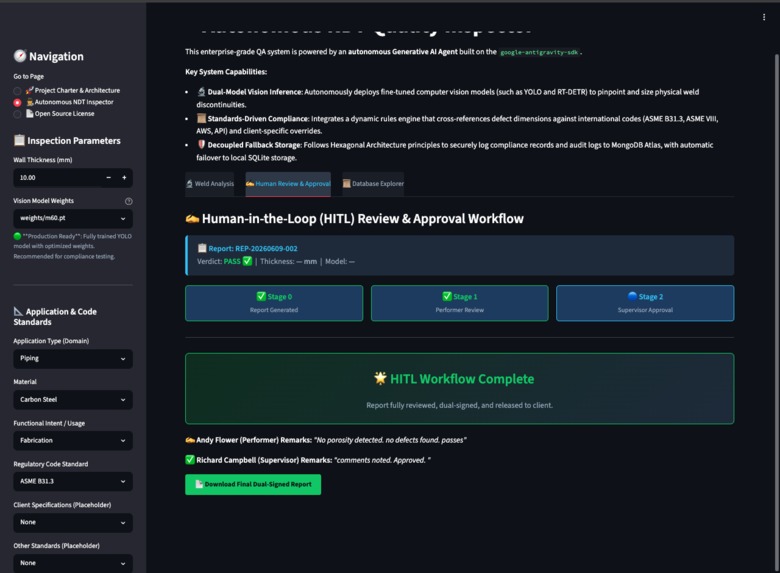
Task: Open Functional Intent dropdown showing Fabrication
Action: 73,440
